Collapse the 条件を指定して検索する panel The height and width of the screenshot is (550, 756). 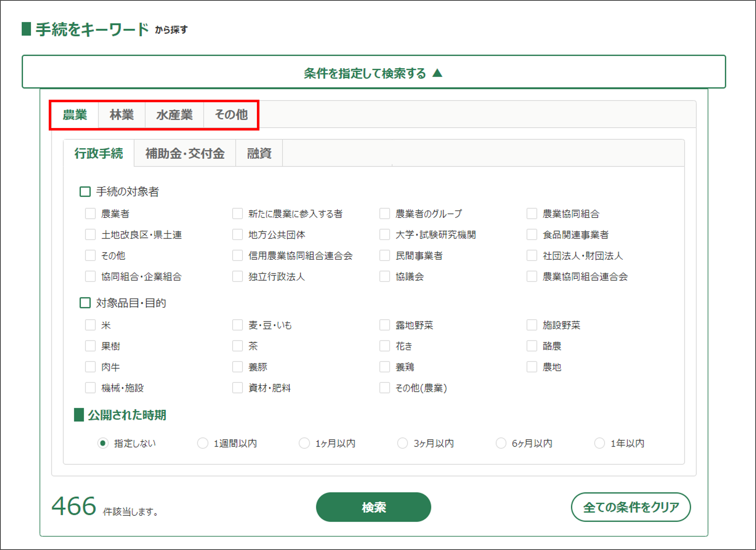pos(373,73)
